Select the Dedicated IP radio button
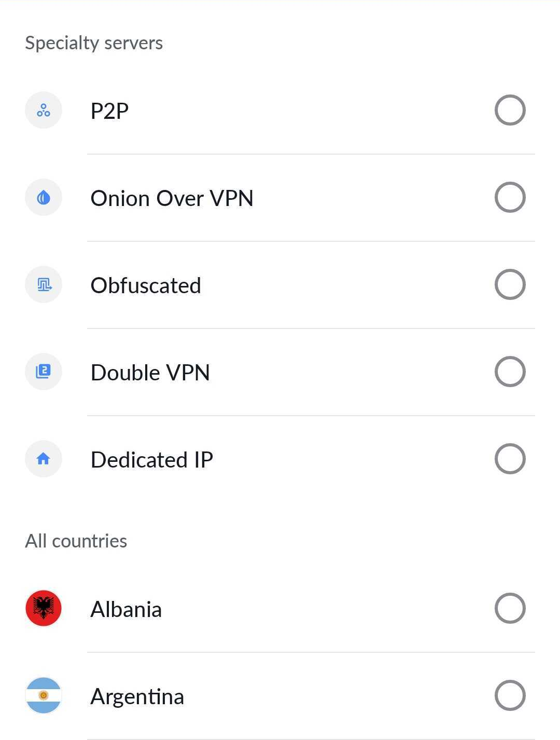 [x=510, y=459]
